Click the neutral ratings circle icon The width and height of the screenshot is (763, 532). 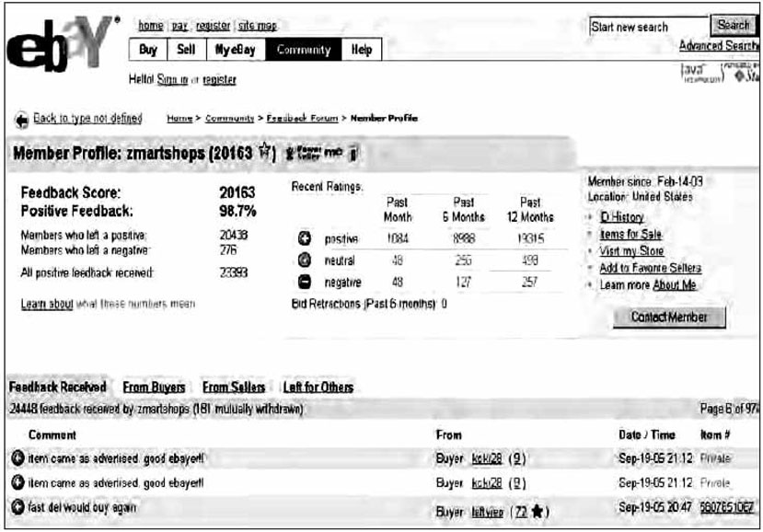click(x=306, y=261)
